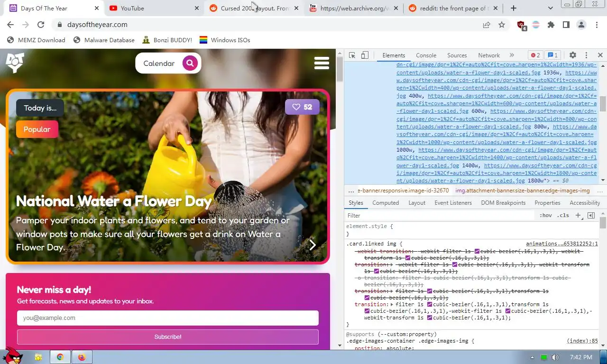Open the tab search dropdown chevron
607x364 pixels.
(x=550, y=8)
